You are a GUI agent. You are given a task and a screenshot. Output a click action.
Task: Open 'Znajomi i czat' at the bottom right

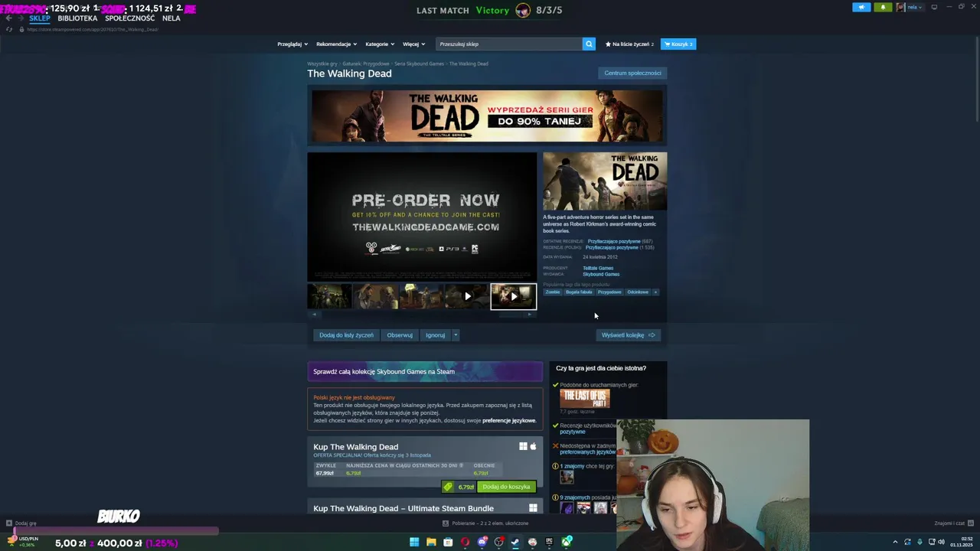[x=954, y=523]
